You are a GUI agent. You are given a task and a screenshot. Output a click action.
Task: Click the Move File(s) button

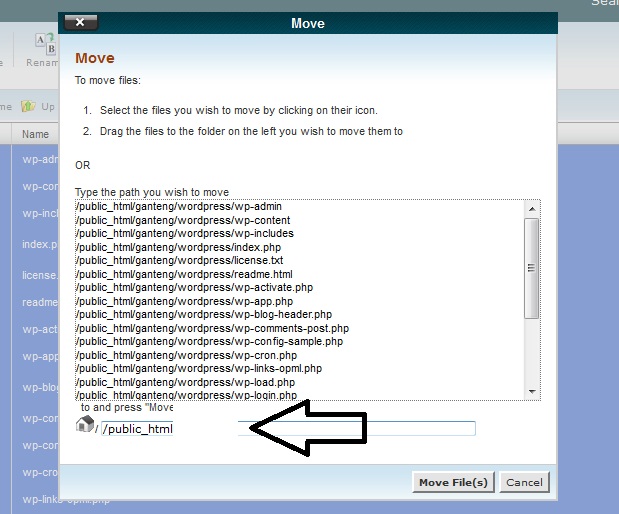coord(453,482)
